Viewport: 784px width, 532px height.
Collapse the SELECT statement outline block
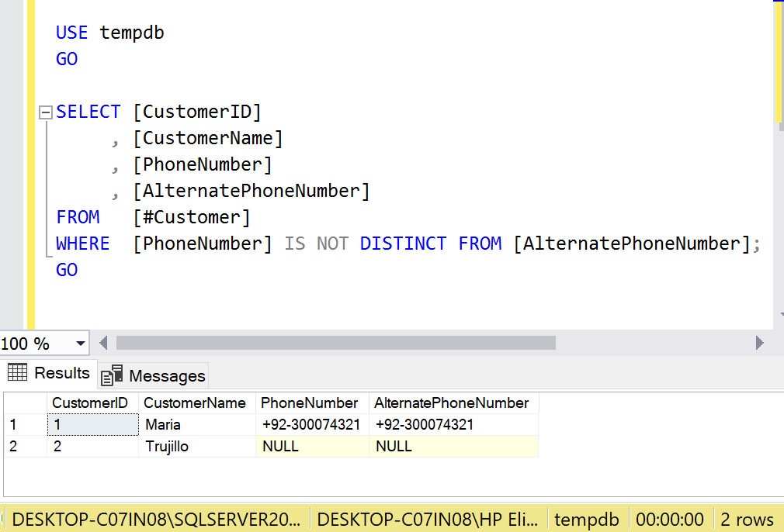(45, 112)
